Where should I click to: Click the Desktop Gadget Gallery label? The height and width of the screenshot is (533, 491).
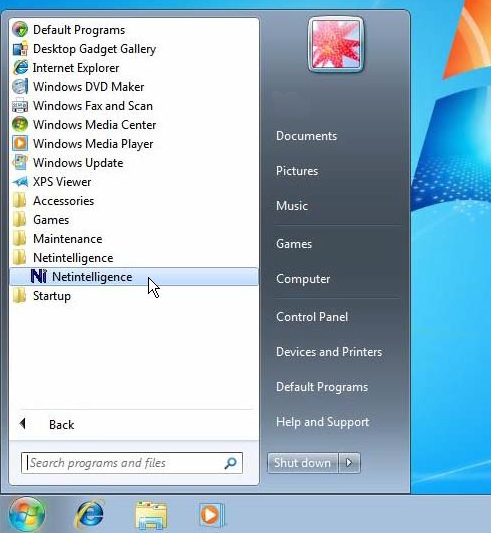[x=95, y=49]
